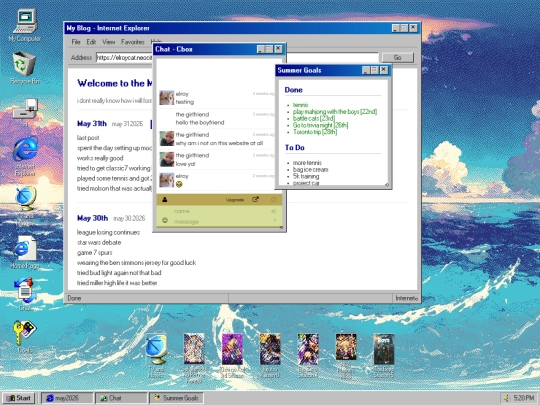Click the girlfriend's avatar beside "love ya!"
540x405 pixels.
[x=167, y=159]
